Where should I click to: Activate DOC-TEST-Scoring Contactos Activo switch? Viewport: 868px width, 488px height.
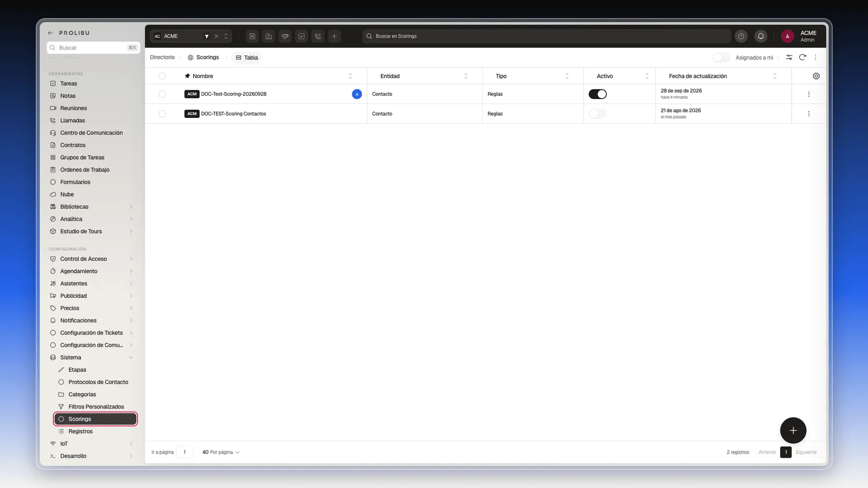(x=598, y=114)
